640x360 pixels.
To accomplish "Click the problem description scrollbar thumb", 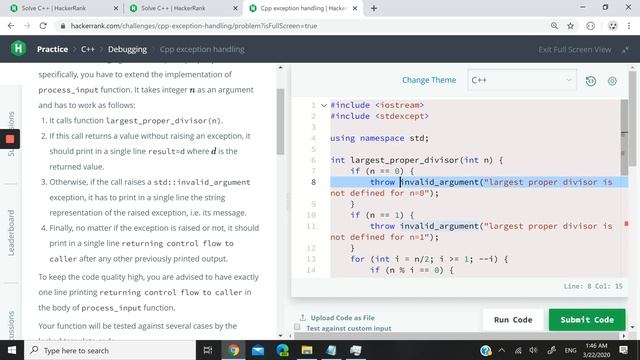I will [x=280, y=121].
